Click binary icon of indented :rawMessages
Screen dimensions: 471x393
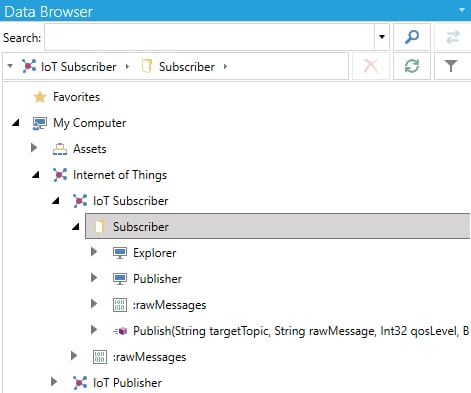pyautogui.click(x=120, y=305)
